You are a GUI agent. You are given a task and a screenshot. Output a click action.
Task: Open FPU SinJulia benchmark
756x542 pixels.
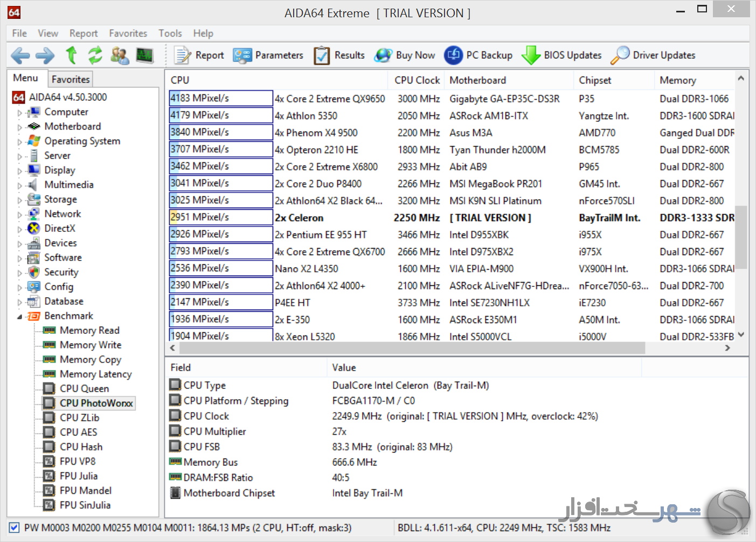click(77, 505)
